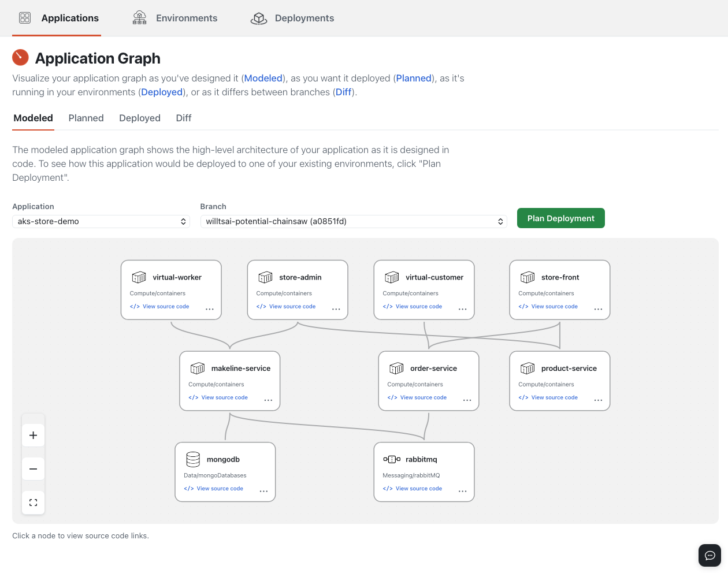Viewport: 728px width, 573px height.
Task: Click the Data/mongoDatabases type label
Action: (x=215, y=475)
